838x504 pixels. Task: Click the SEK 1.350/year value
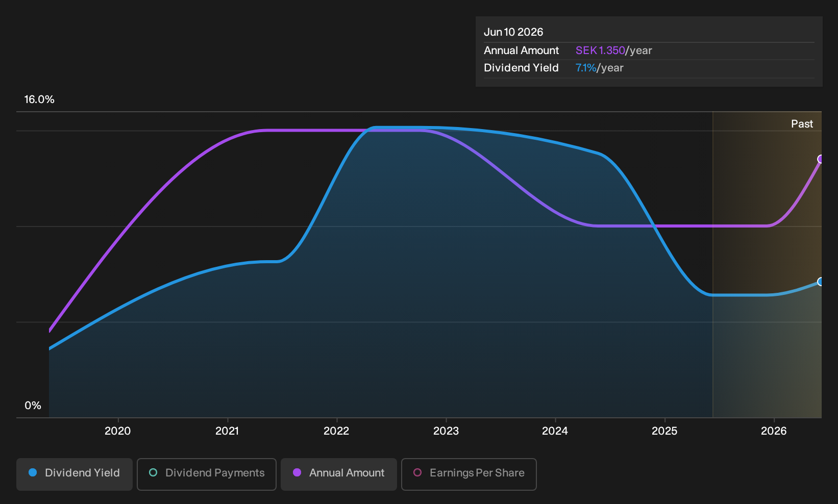click(614, 51)
